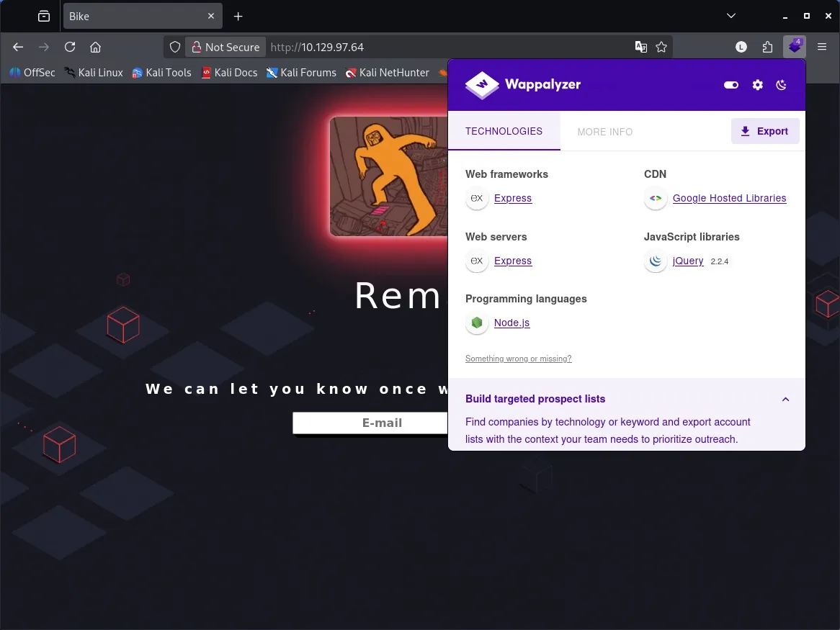840x630 pixels.
Task: Click the tracking protection shield icon
Action: (174, 47)
